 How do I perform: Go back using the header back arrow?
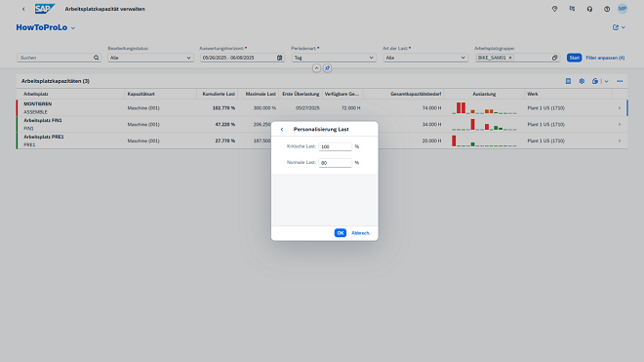23,9
